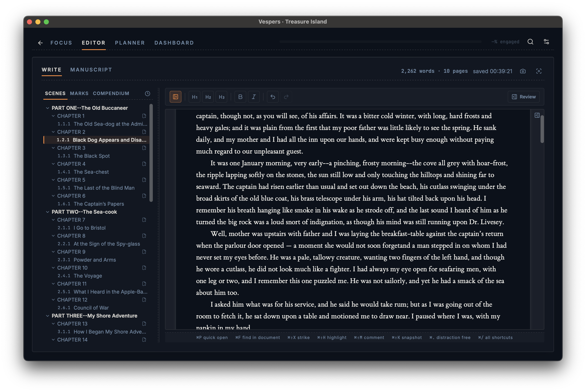Click the page icon beside CHAPTER 6
This screenshot has height=392, width=586.
[144, 196]
